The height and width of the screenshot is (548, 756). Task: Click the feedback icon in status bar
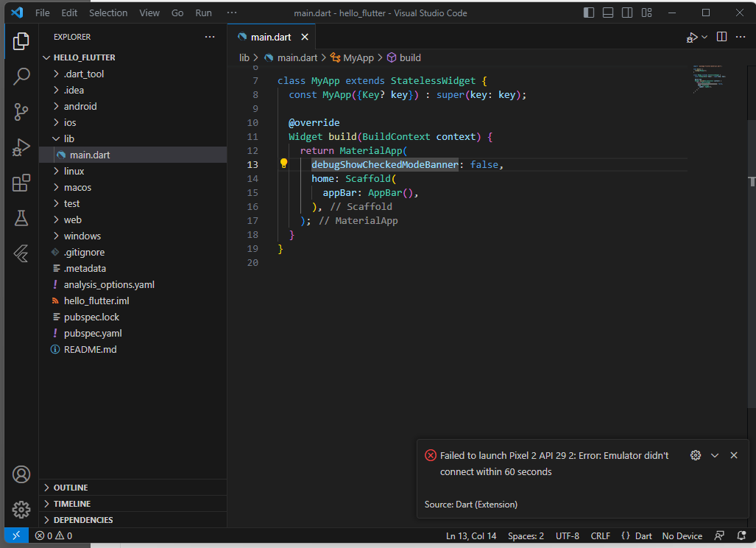(719, 535)
